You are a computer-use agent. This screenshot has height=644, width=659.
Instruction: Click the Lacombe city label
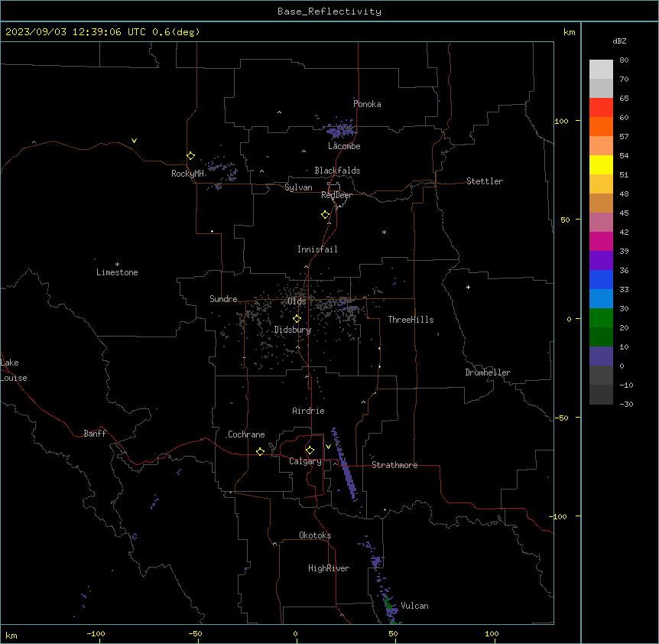pos(344,146)
